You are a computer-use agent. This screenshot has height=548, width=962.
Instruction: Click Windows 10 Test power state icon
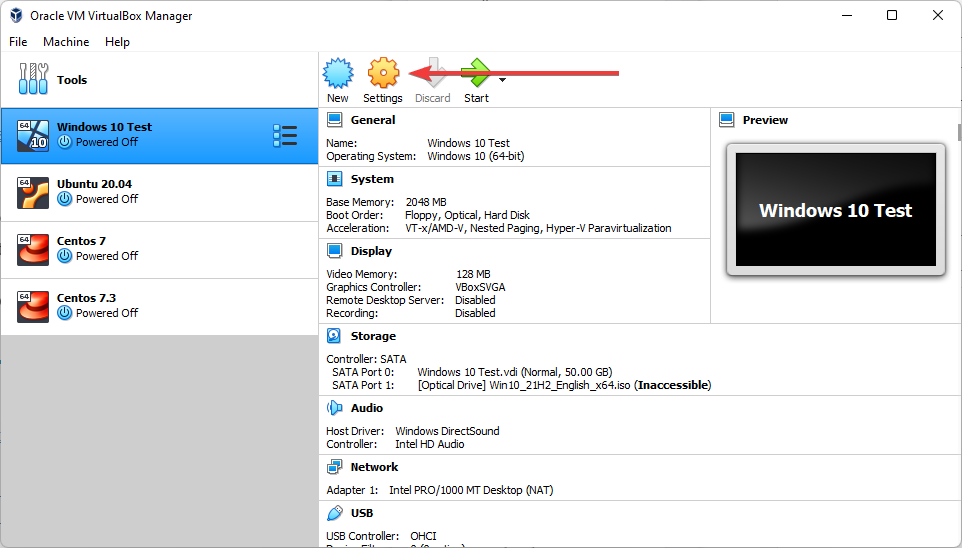[x=64, y=142]
